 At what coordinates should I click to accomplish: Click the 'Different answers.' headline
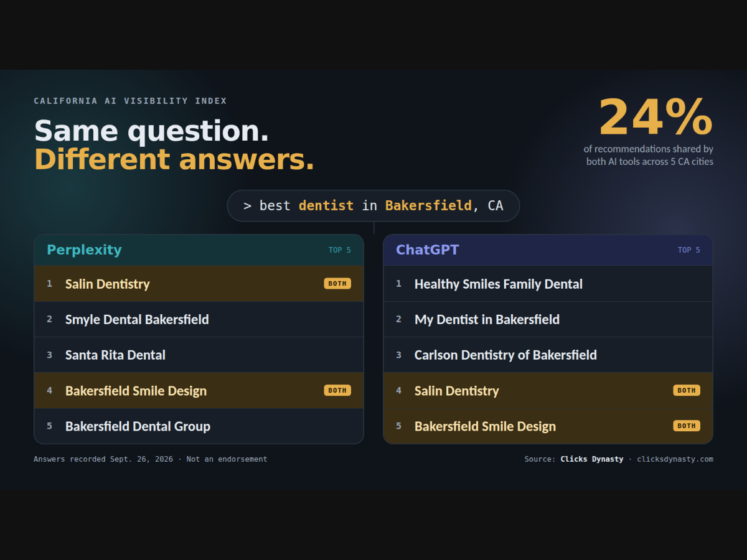tap(174, 159)
